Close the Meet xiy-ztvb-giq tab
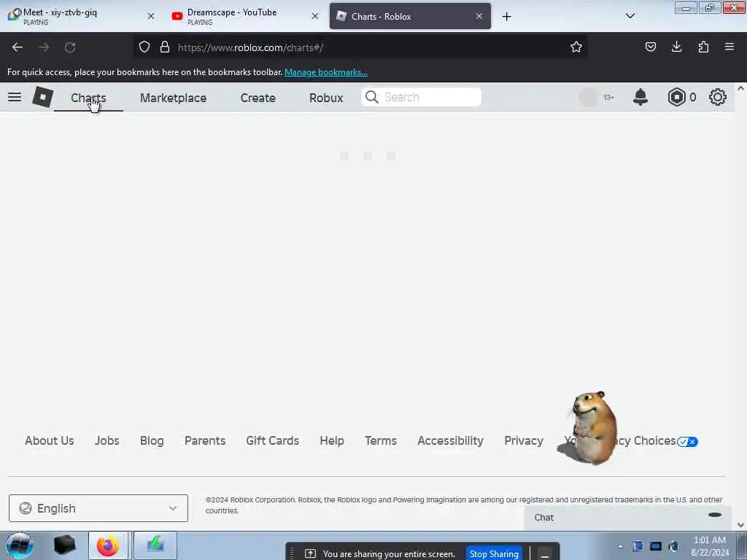This screenshot has height=560, width=747. point(151,16)
